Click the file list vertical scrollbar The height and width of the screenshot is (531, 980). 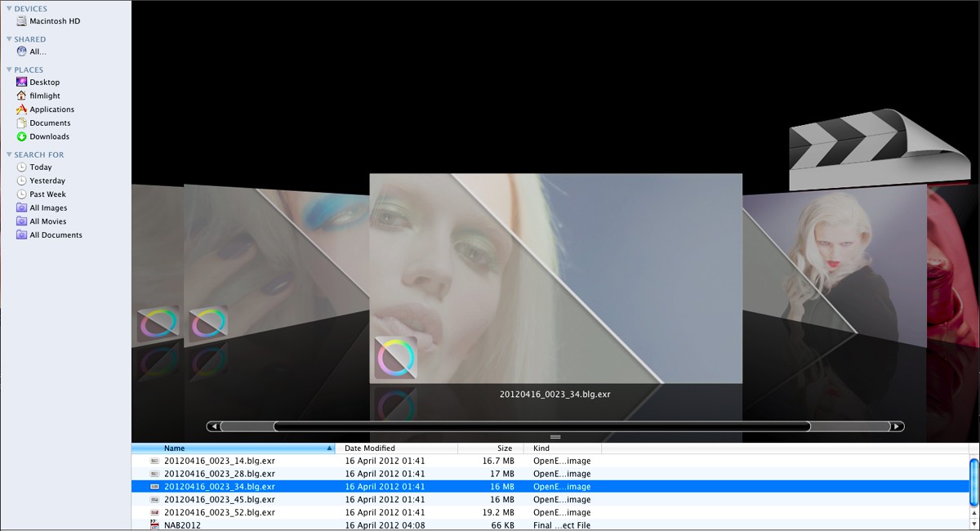click(x=973, y=480)
